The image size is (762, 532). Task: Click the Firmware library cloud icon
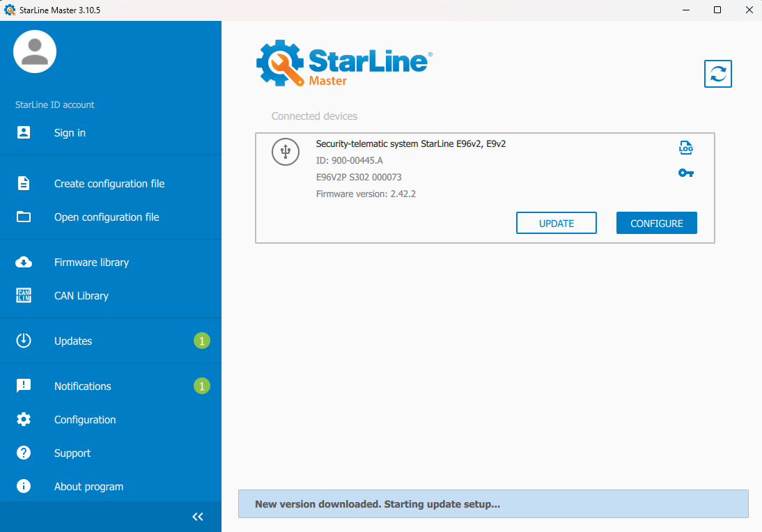click(x=24, y=263)
